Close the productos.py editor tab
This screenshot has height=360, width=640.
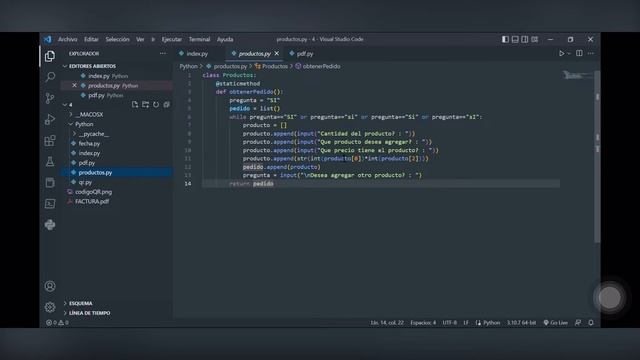(x=277, y=53)
